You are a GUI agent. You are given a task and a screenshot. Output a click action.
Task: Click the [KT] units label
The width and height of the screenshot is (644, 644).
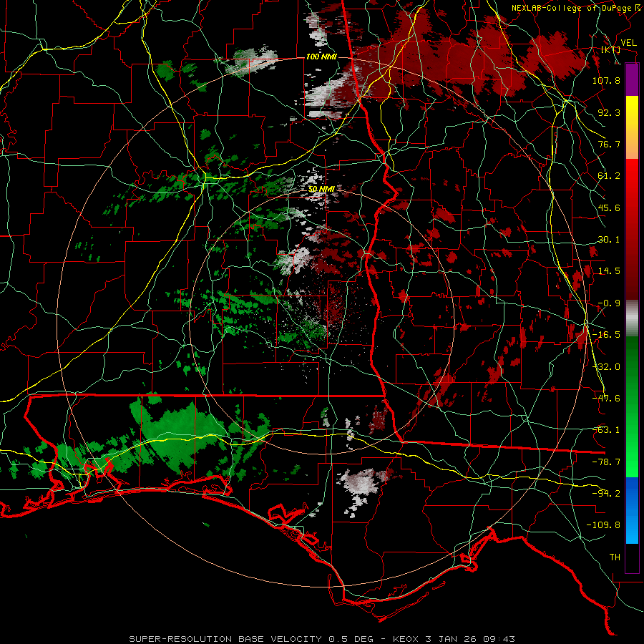[x=611, y=49]
